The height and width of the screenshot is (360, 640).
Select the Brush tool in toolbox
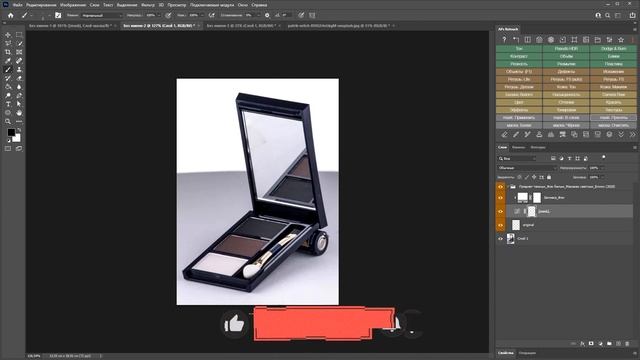(8, 69)
